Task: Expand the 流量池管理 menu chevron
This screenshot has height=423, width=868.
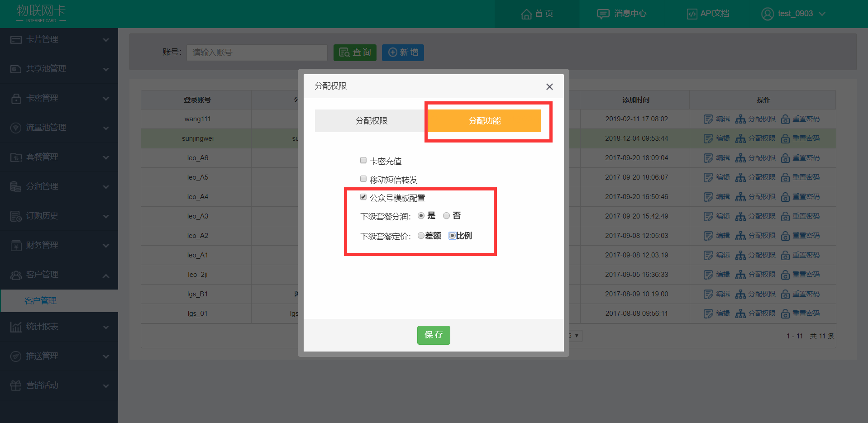Action: click(x=106, y=128)
